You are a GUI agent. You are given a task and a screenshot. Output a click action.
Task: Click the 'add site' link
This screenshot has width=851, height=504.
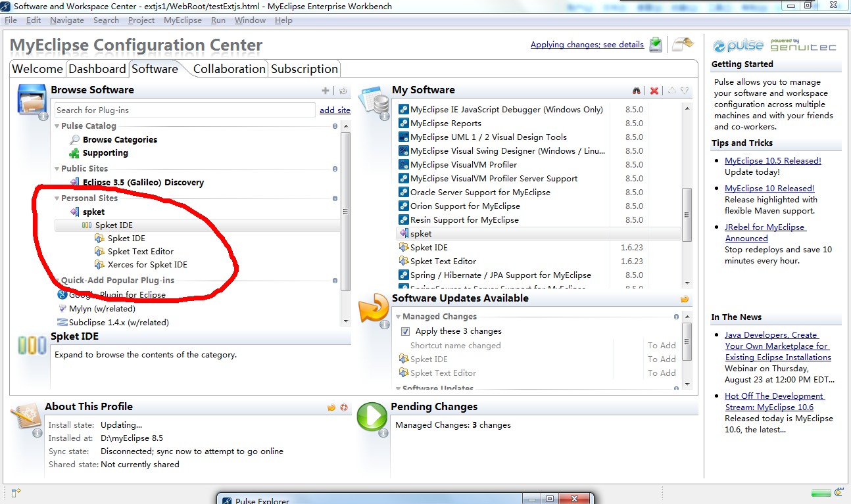tap(335, 110)
